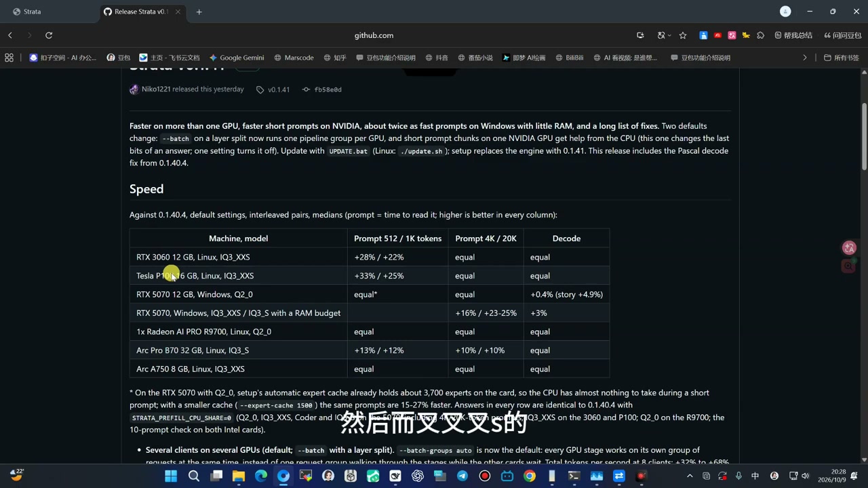868x488 pixels.
Task: Open Google Chrome from the taskbar
Action: tap(530, 476)
